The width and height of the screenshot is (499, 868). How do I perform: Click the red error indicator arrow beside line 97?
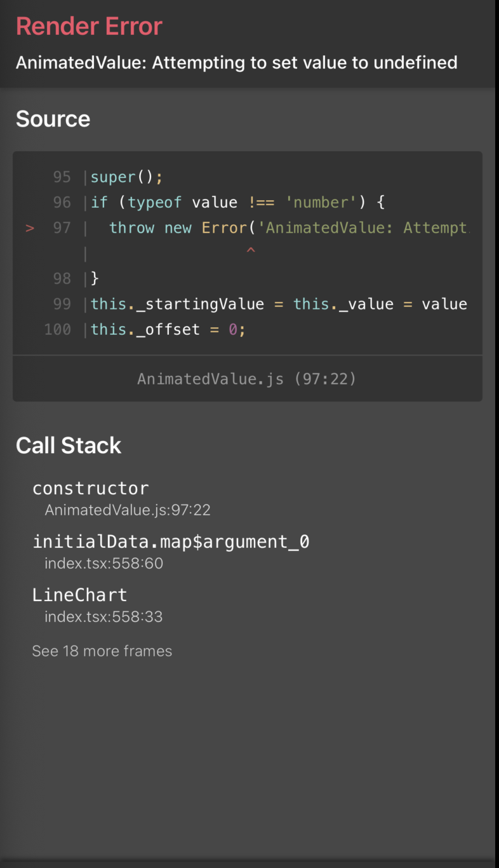[x=30, y=227]
